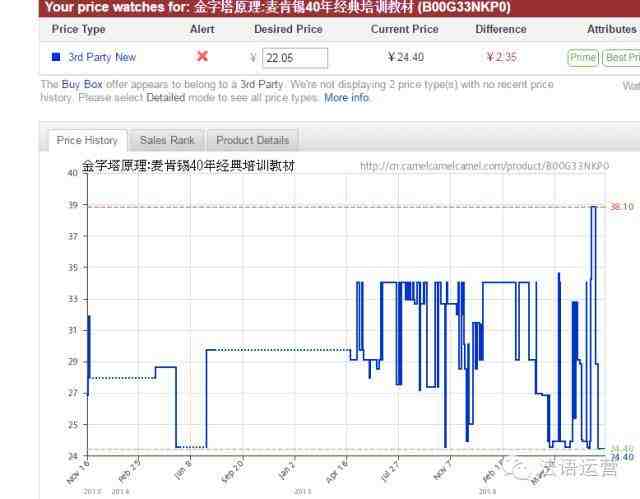The image size is (640, 499).
Task: Click the Prime attribute badge
Action: (x=583, y=58)
